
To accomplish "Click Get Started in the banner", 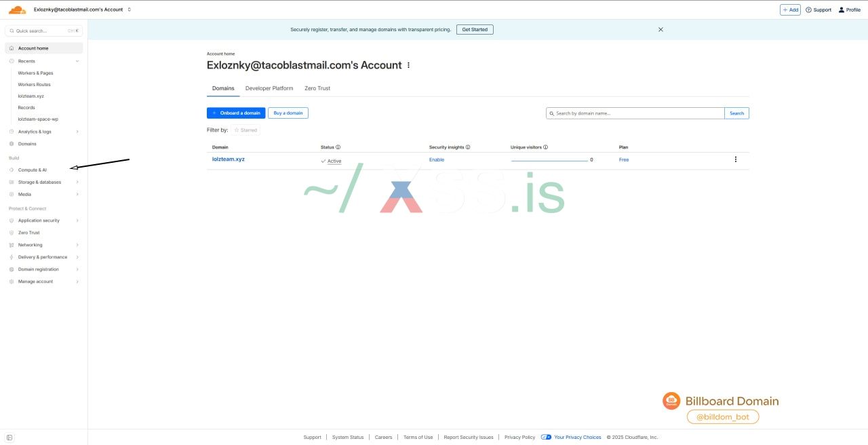I will pyautogui.click(x=475, y=29).
